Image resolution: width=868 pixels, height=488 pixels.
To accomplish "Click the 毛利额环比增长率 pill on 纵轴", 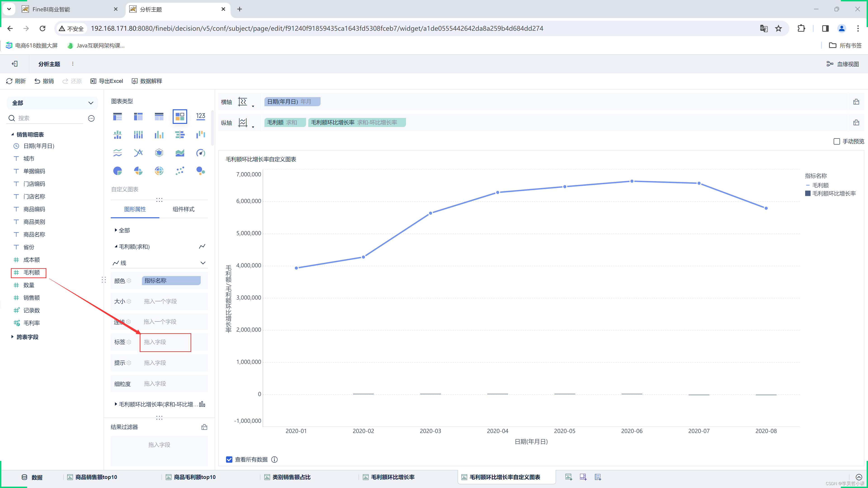I will pyautogui.click(x=357, y=123).
